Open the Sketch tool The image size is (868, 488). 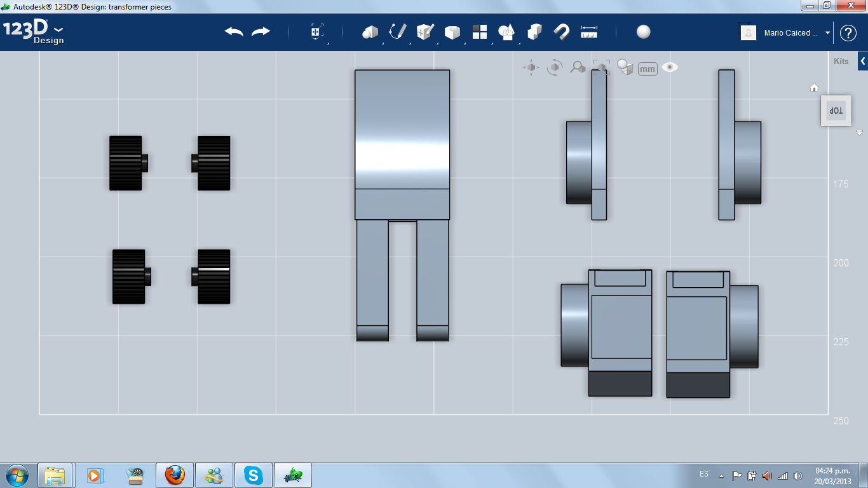pos(397,32)
